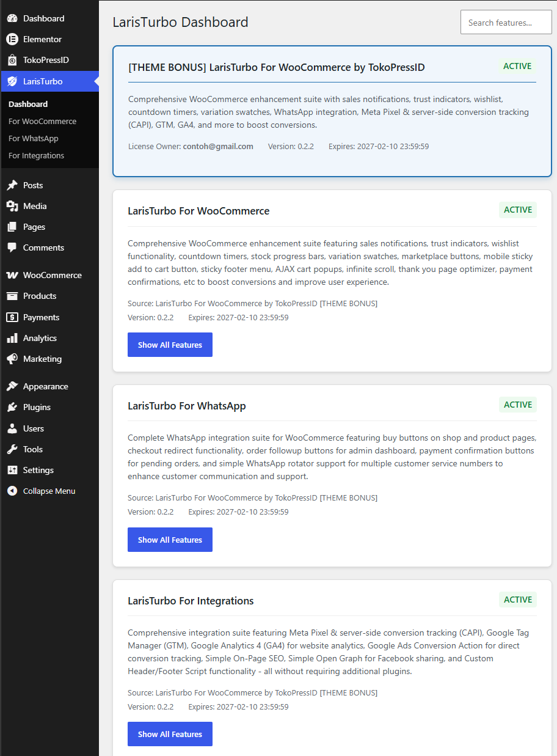The width and height of the screenshot is (557, 756).
Task: Open Products menu label
Action: click(40, 296)
